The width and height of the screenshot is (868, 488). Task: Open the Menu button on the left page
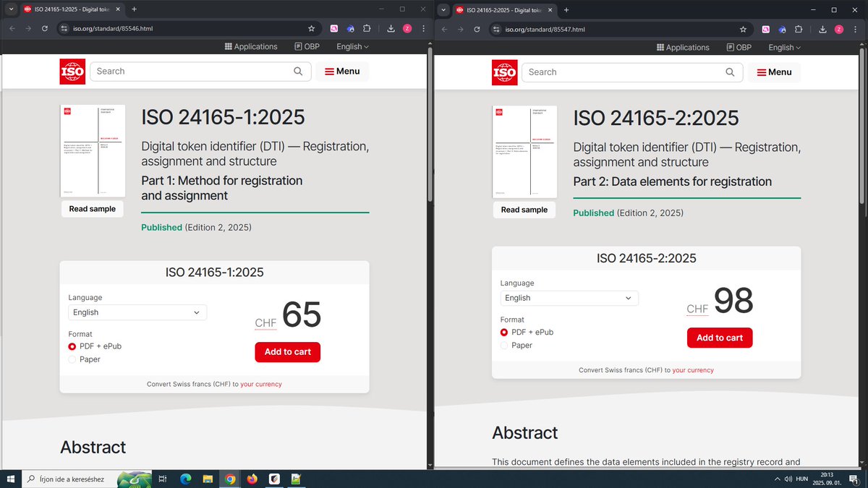(x=342, y=71)
